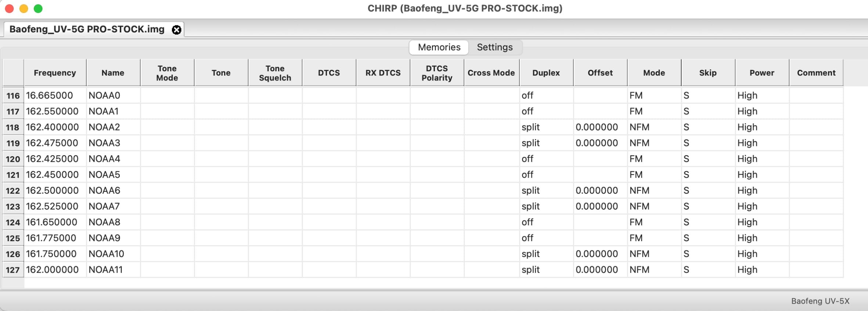
Task: Open the Duplex cell for NOAA2
Action: [546, 127]
